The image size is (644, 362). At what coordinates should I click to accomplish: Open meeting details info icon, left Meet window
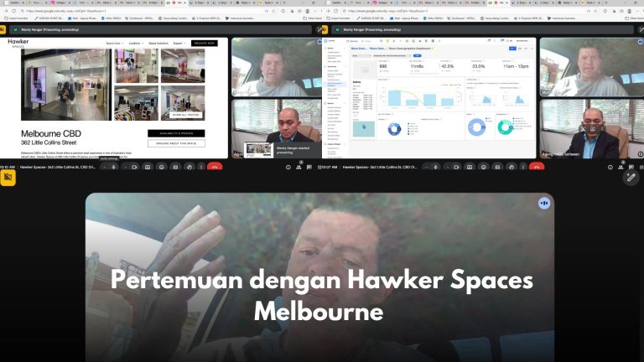click(x=288, y=167)
